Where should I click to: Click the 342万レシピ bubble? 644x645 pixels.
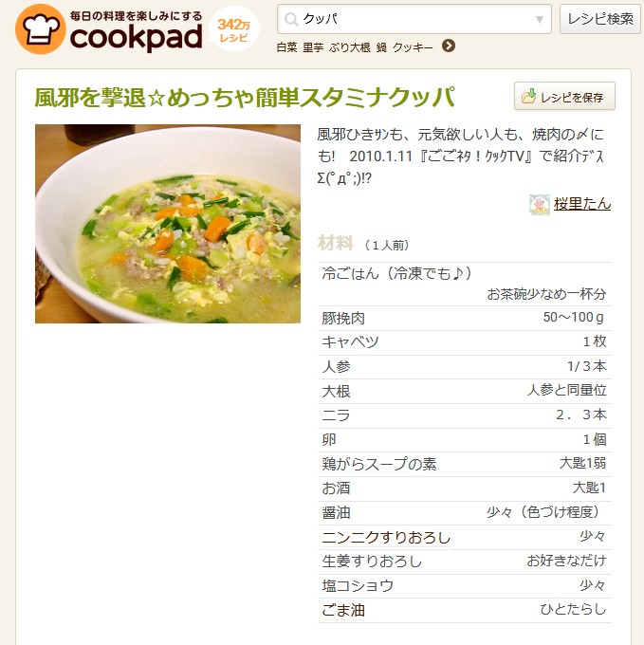(x=233, y=29)
